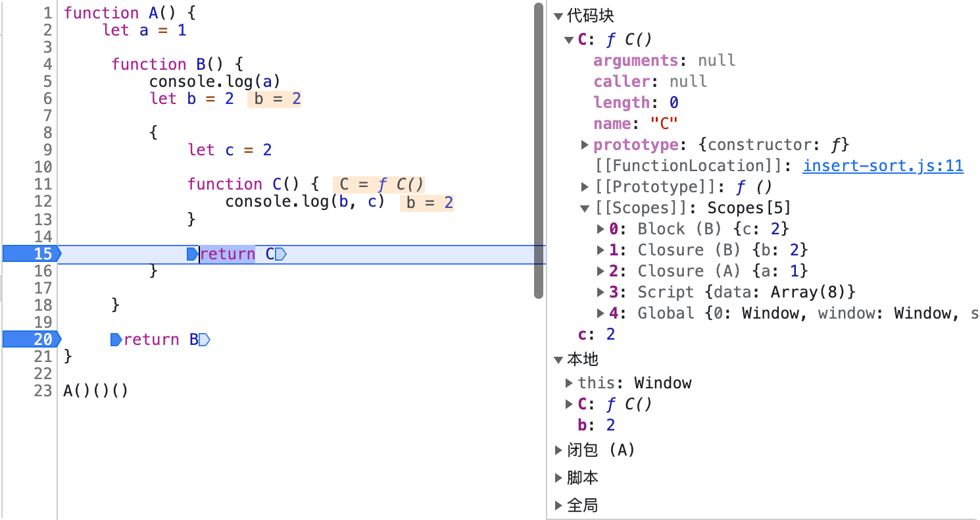980x520 pixels.
Task: Collapse the [[Scopes]] list
Action: coord(585,208)
